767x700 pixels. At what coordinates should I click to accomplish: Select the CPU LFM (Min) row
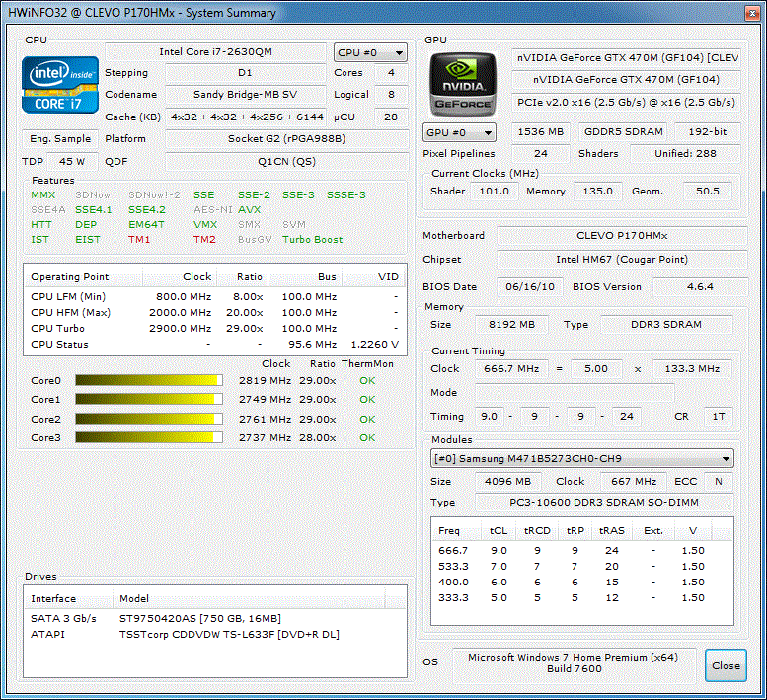[215, 297]
